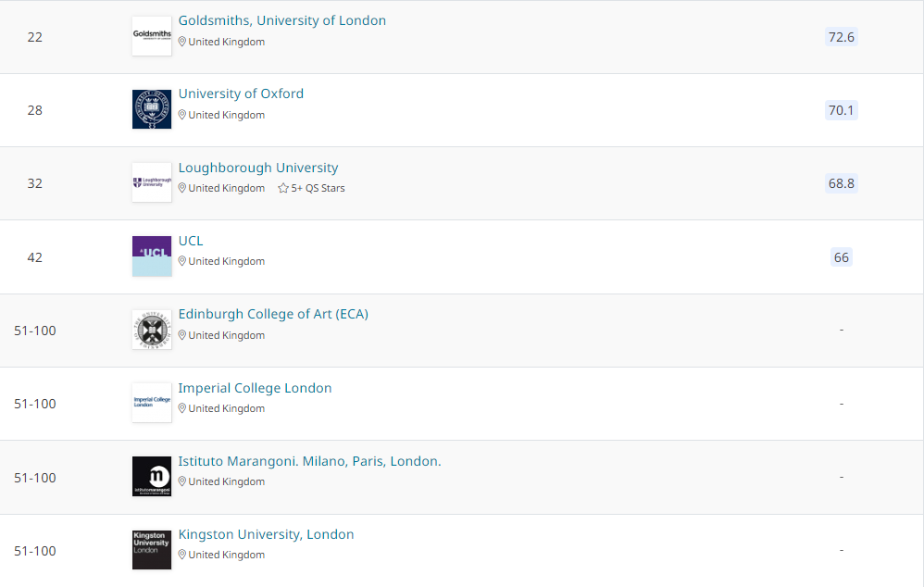This screenshot has height=587, width=924.
Task: Click the Kingston University logo
Action: click(x=152, y=549)
